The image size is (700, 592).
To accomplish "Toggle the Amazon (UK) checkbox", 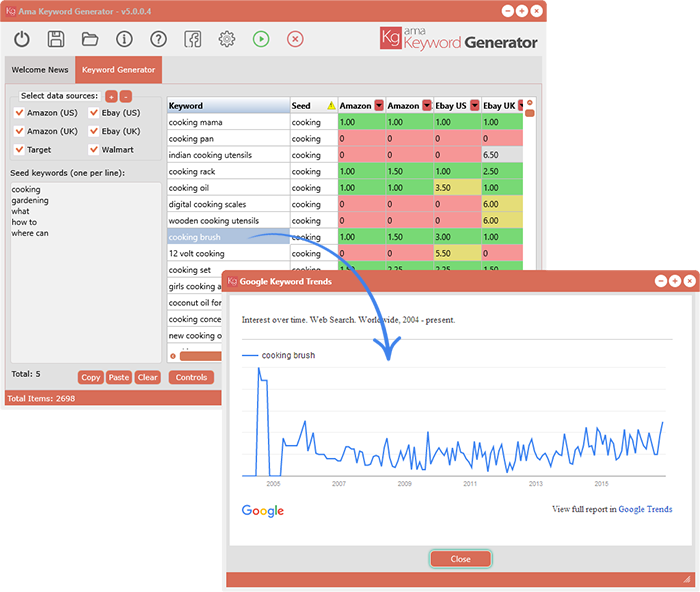I will 19,131.
